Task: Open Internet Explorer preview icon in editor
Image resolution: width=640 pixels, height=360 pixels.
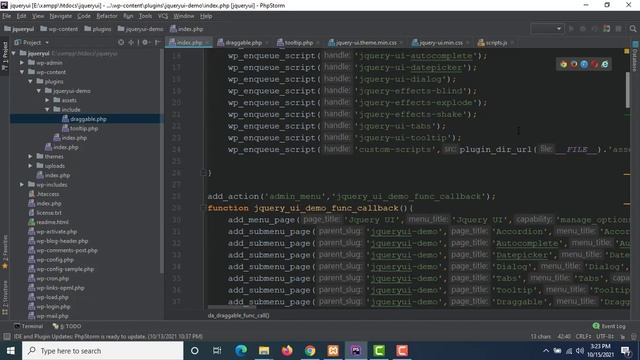Action: [604, 64]
